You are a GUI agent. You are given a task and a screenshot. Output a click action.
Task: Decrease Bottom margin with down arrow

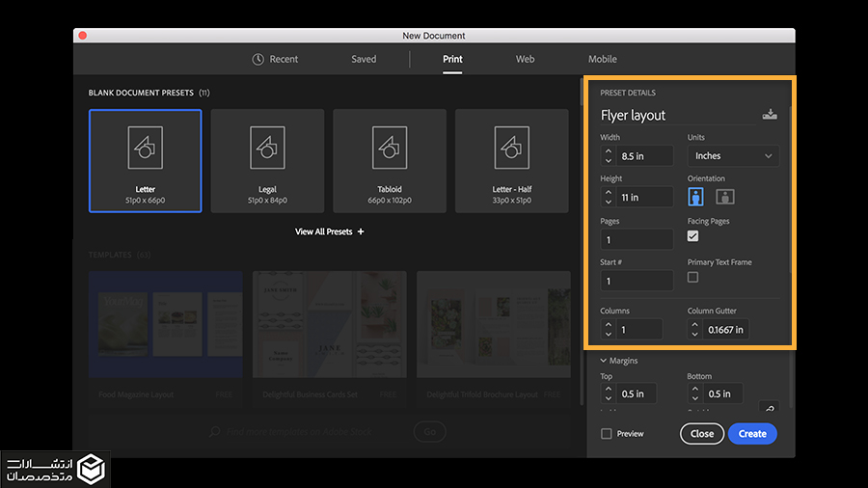point(695,398)
